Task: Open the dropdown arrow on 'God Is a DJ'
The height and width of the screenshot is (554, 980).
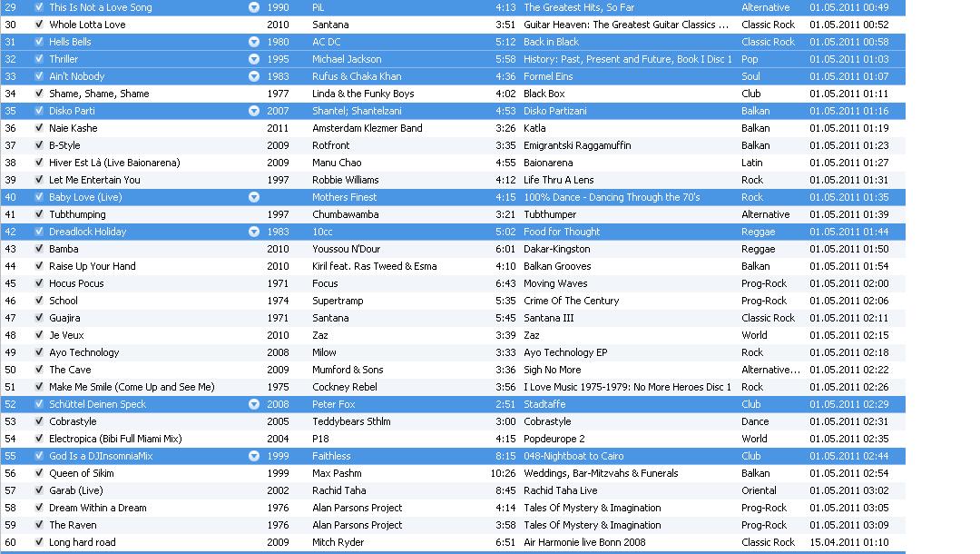Action: pyautogui.click(x=254, y=456)
